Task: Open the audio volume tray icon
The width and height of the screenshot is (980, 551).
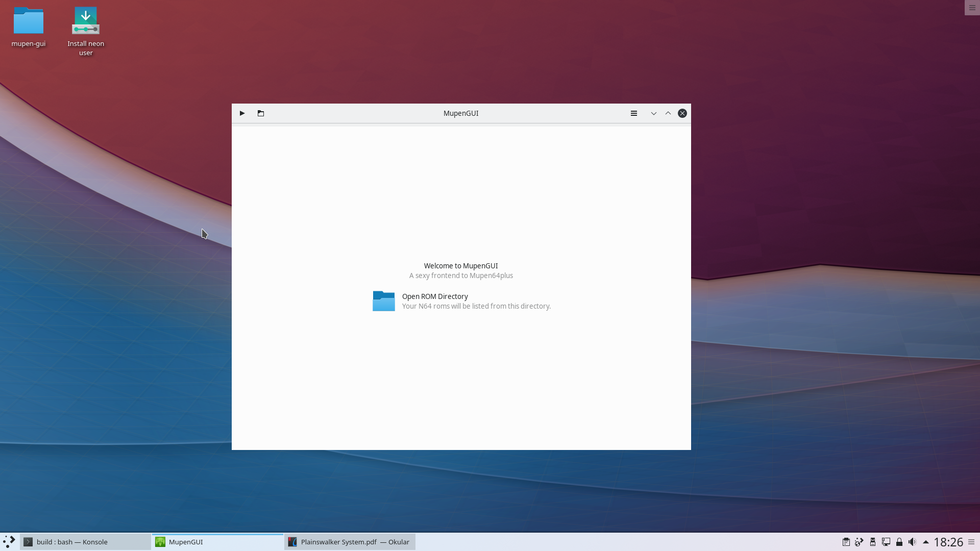Action: [x=912, y=542]
